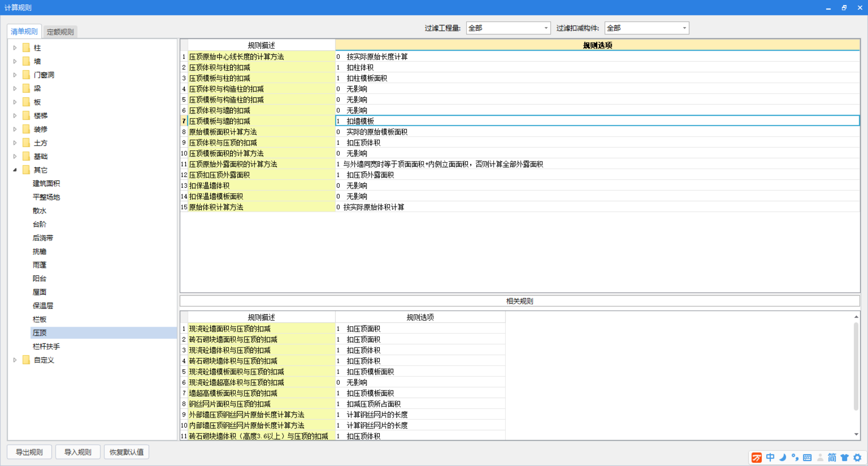This screenshot has height=466, width=868.
Task: Toggle the 中 Chinese input mode icon
Action: (x=770, y=458)
